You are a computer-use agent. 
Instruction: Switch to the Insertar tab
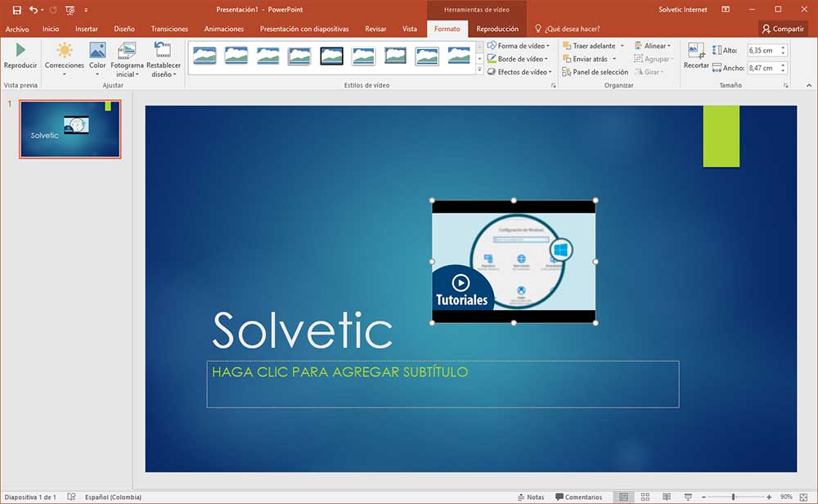87,29
